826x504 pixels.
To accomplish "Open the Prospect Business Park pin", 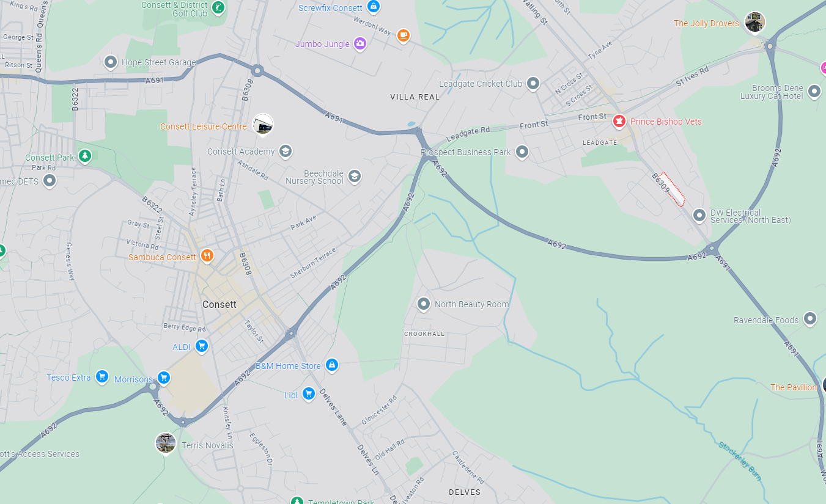I will pyautogui.click(x=522, y=151).
